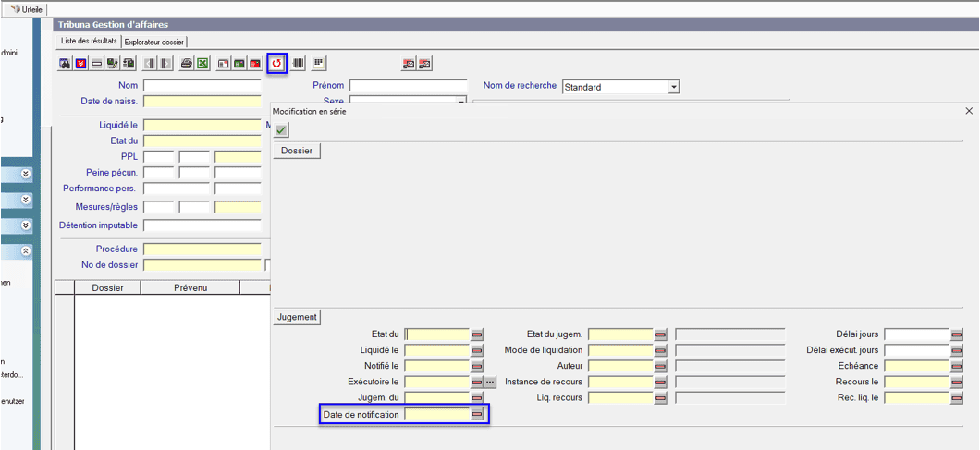This screenshot has height=450, width=980.
Task: Switch to 'Explorateur dossier' tab
Action: click(154, 42)
